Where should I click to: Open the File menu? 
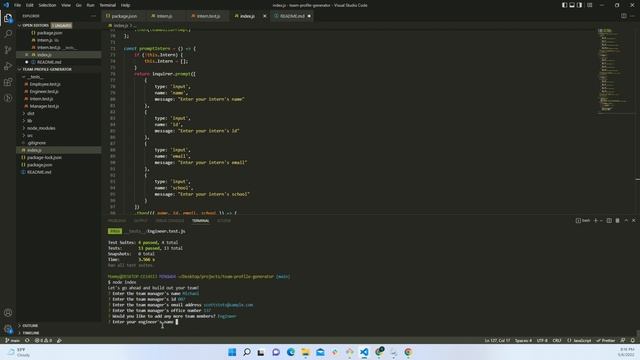click(x=17, y=5)
